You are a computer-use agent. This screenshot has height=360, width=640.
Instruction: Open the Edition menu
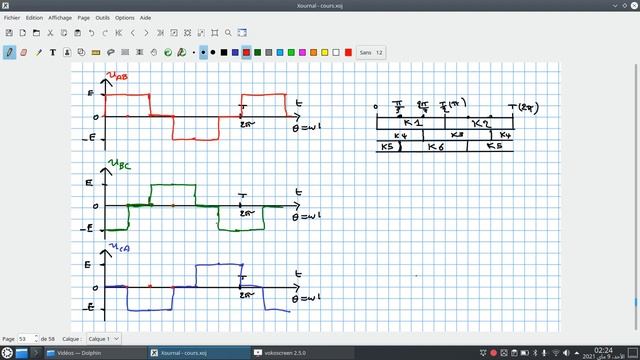pyautogui.click(x=34, y=18)
